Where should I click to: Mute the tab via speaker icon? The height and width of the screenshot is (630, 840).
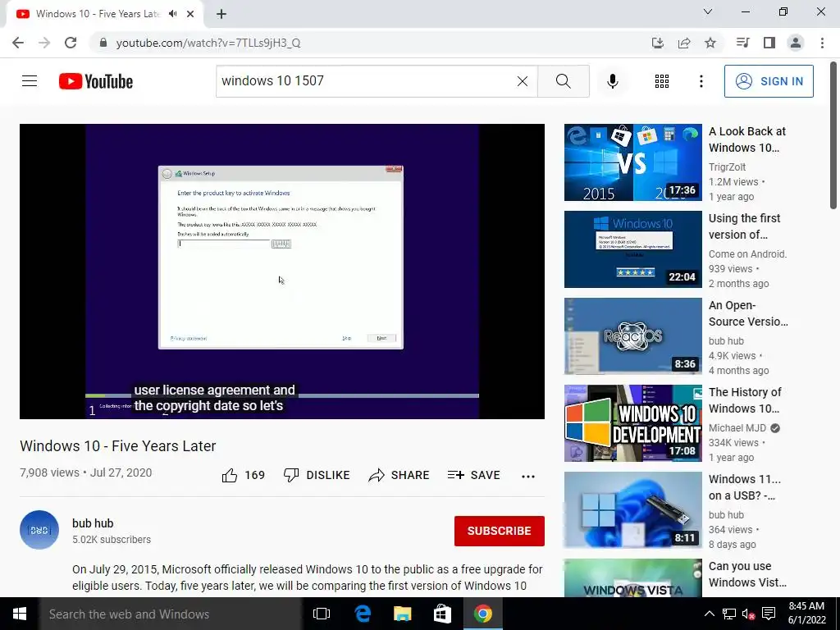(172, 14)
